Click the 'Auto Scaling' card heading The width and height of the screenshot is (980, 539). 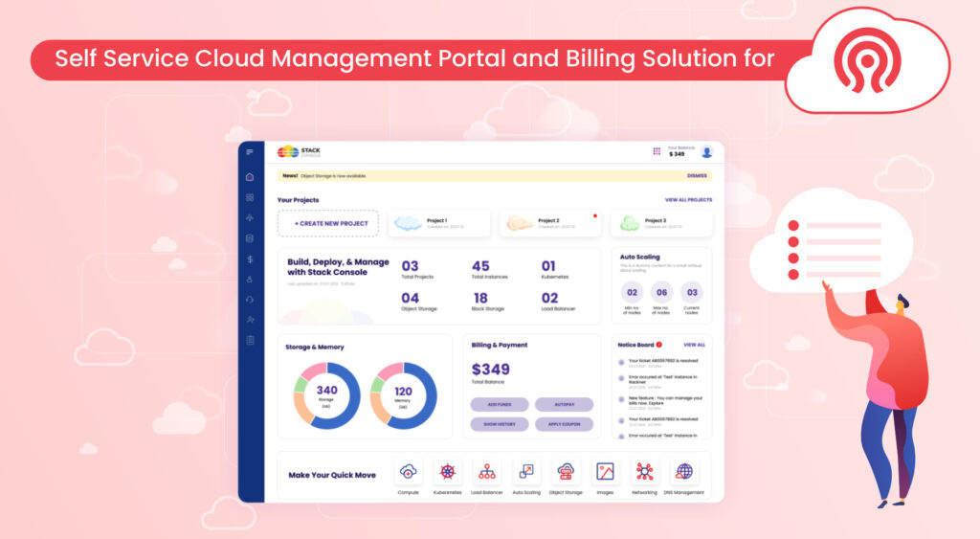click(x=639, y=257)
